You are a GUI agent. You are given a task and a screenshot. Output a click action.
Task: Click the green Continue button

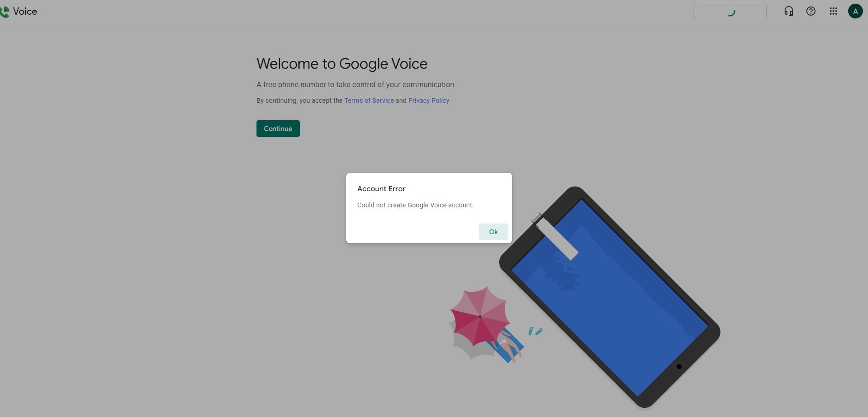[x=278, y=129]
